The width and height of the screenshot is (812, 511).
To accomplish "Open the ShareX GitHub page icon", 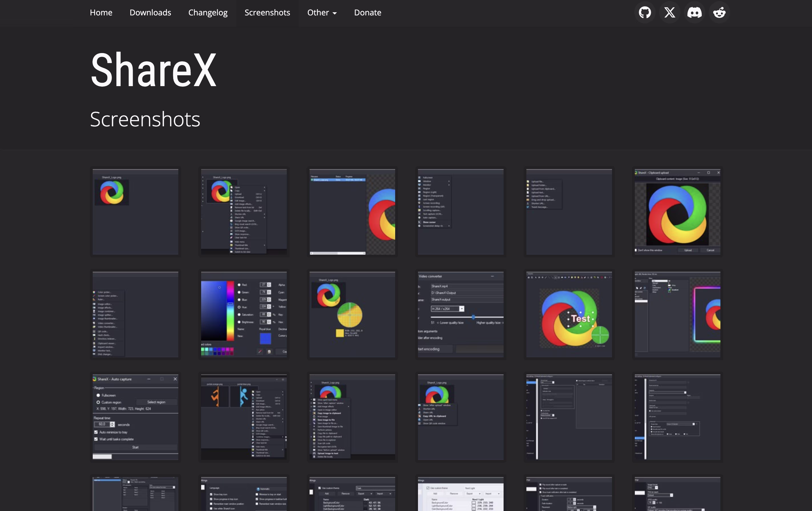I will [x=645, y=13].
